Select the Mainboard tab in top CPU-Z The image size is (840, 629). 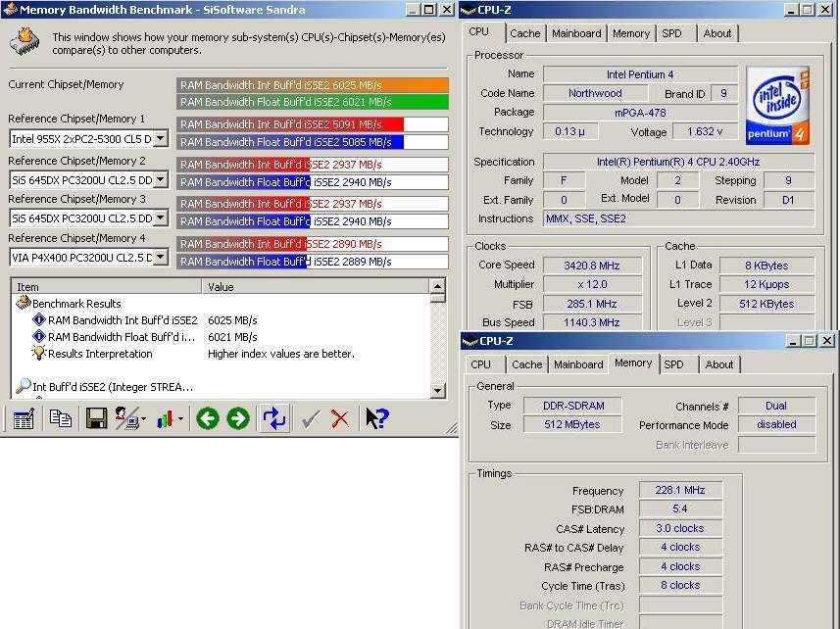(x=576, y=32)
